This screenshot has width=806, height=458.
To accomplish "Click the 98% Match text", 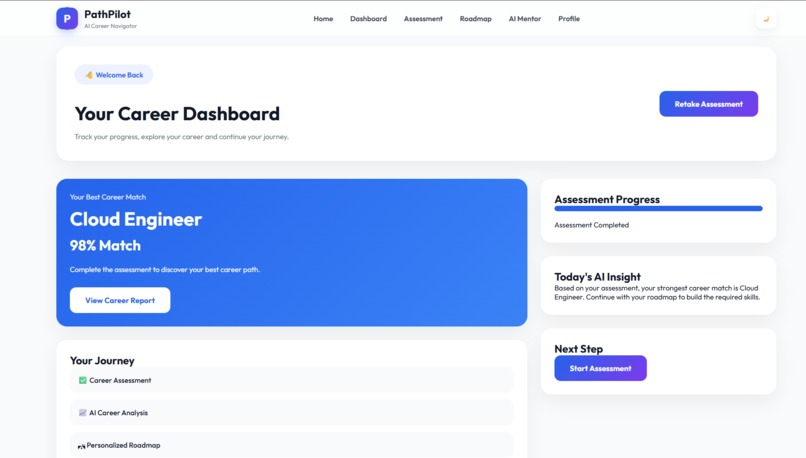I will click(105, 246).
